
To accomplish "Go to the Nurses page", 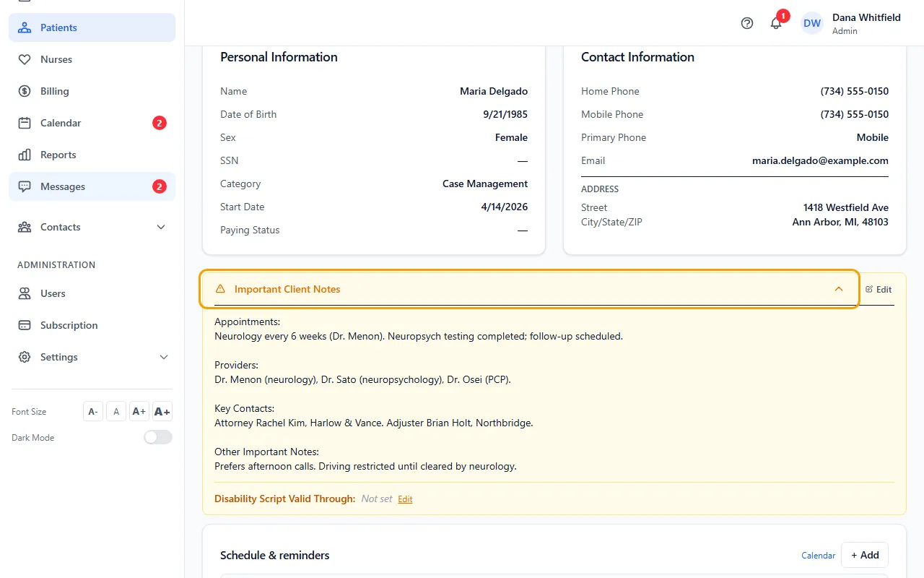I will (x=92, y=59).
